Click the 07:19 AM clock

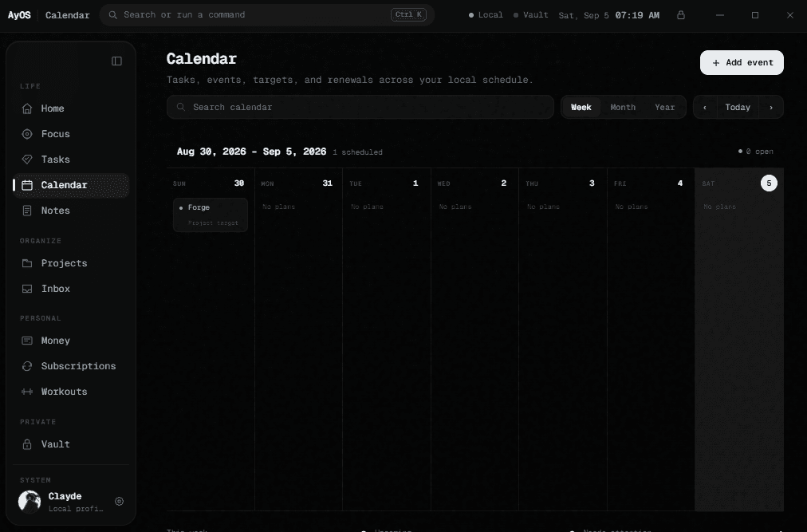[x=637, y=15]
